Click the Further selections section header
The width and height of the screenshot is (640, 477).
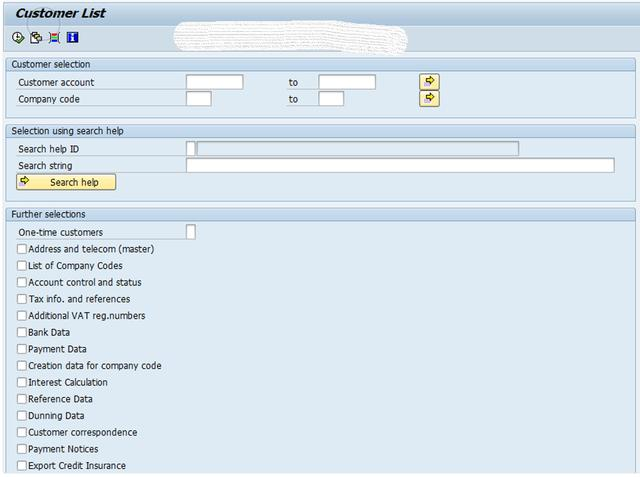[48, 214]
